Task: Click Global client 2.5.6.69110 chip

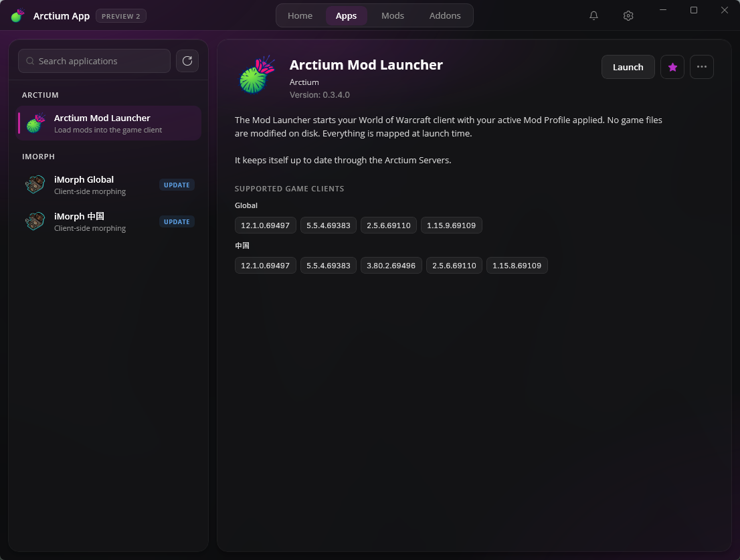Action: tap(389, 225)
